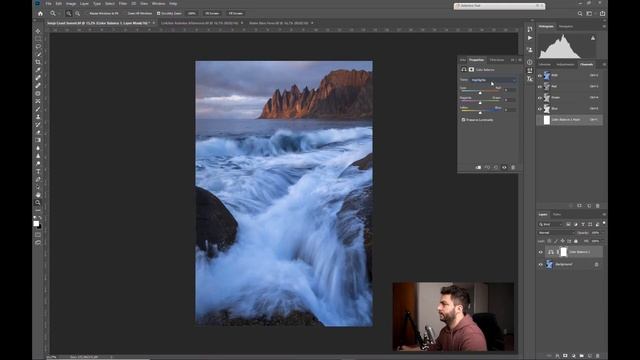Viewport: 640px width, 360px height.
Task: Select the Zoom Out magnifier option
Action: point(78,13)
